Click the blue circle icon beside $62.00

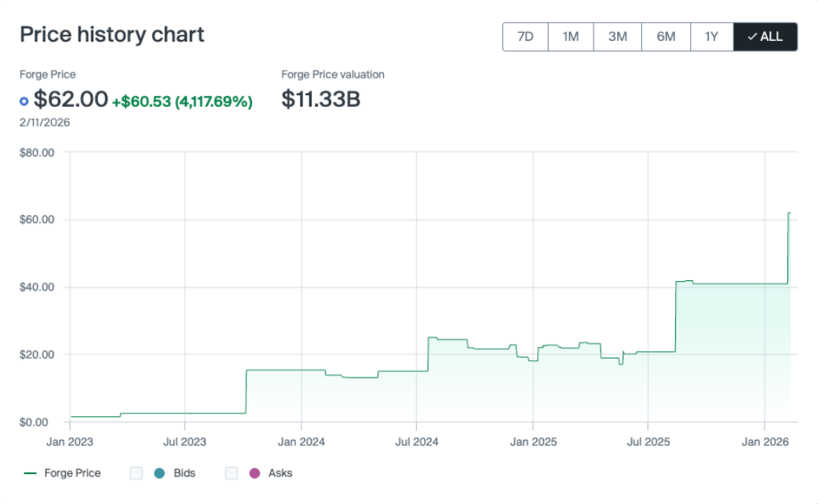[x=24, y=100]
